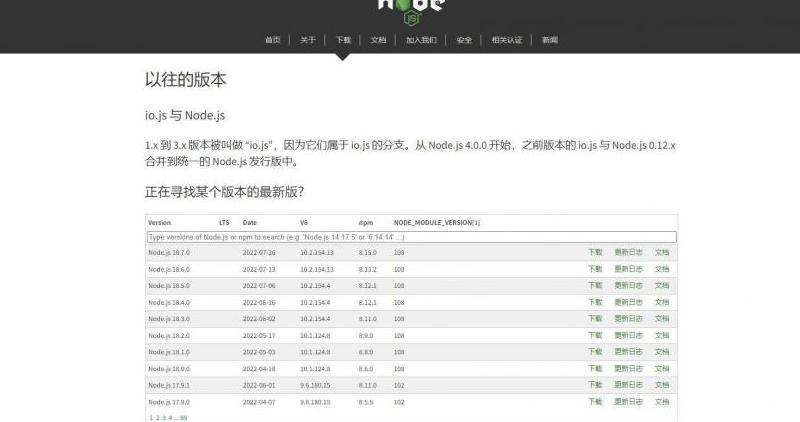Open 更新日志 for Node.js 18.7.0
The image size is (800, 422).
coord(628,252)
